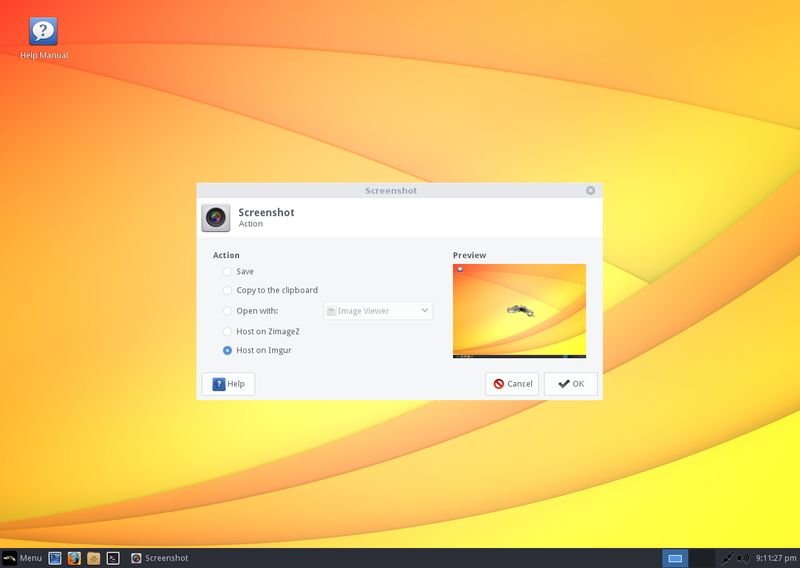Select Host on Imgur radio button

point(228,350)
